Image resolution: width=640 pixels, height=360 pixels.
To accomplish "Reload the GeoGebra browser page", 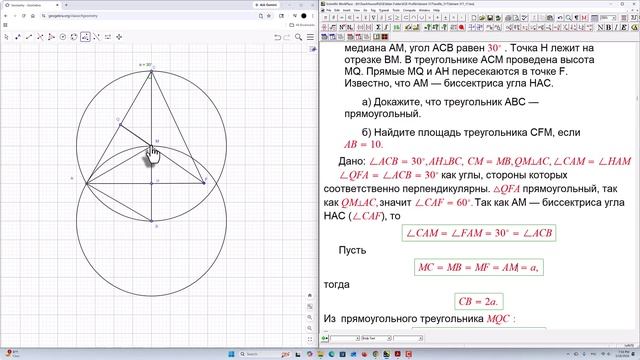I will [x=24, y=16].
